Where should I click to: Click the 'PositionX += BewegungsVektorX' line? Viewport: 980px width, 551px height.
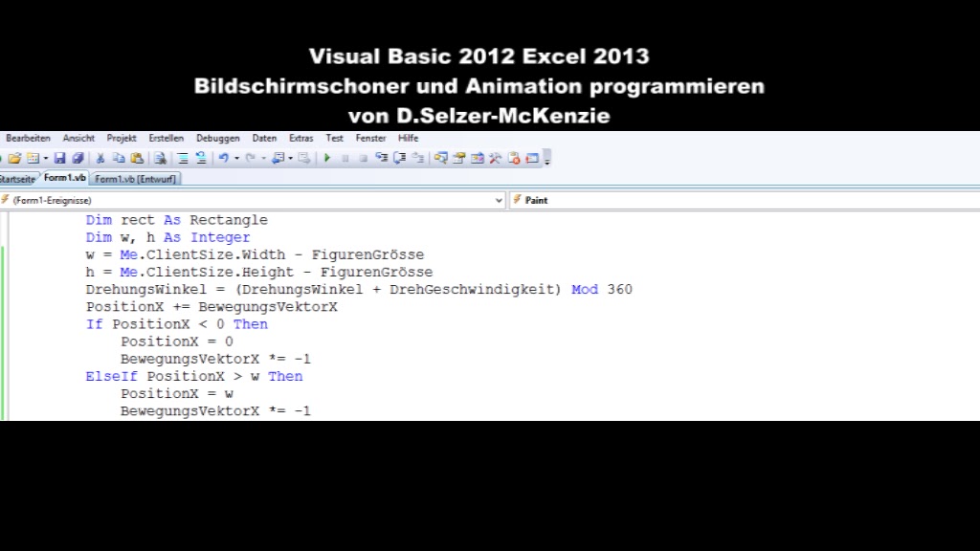click(x=212, y=307)
